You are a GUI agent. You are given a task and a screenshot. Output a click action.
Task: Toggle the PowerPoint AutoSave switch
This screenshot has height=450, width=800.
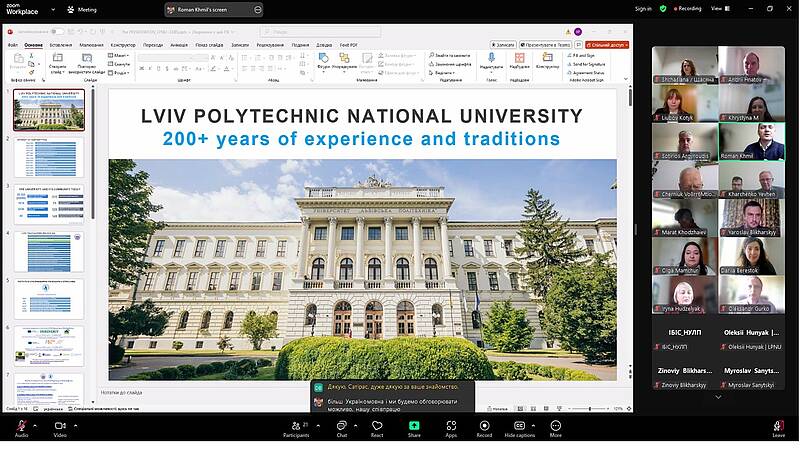(57, 32)
